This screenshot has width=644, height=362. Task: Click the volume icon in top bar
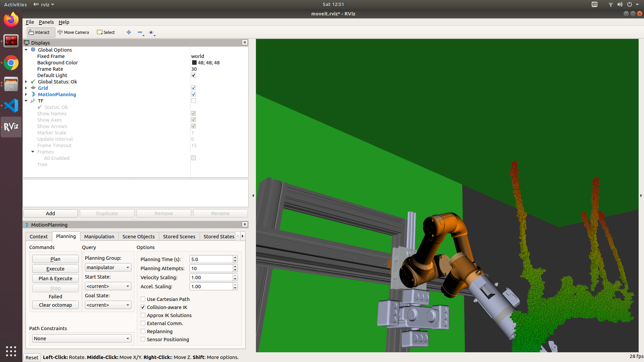click(620, 4)
